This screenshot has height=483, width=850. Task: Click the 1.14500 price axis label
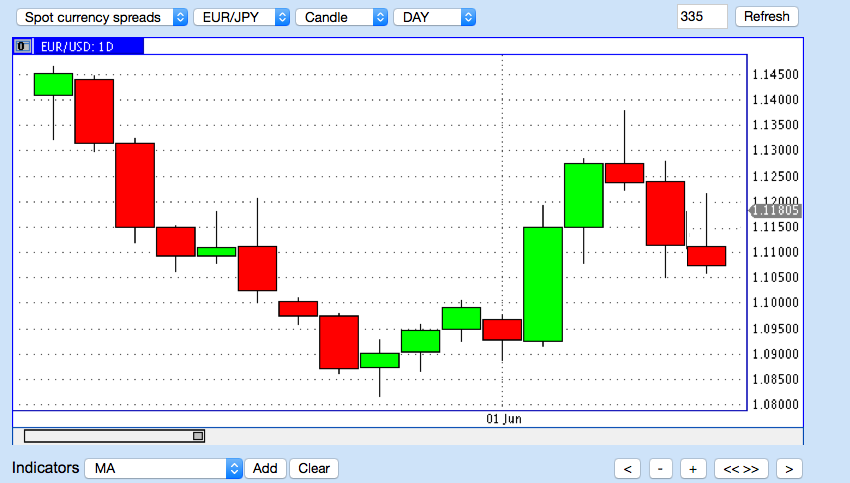click(775, 75)
